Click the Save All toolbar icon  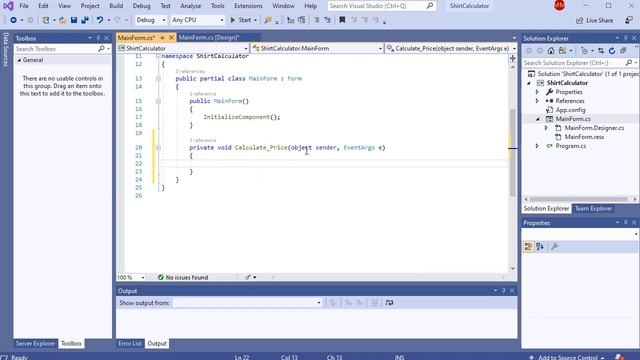tap(85, 20)
